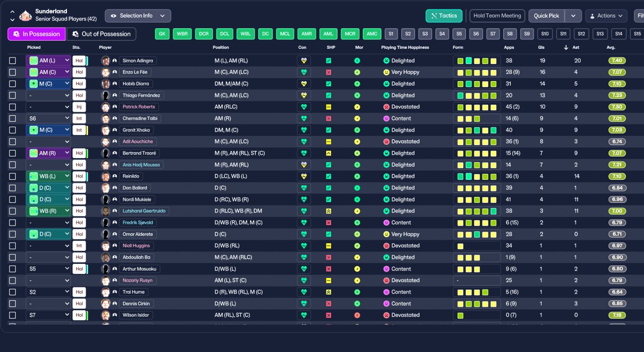Click Anis Hadj Moussa's condition heart icon
The width and height of the screenshot is (644, 352).
pos(304,165)
